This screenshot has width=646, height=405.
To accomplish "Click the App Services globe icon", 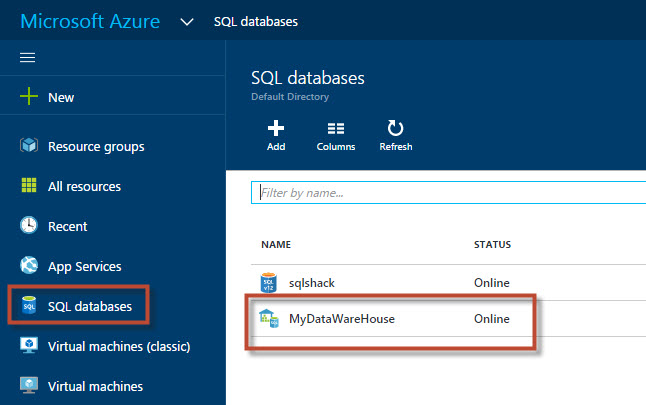I will pos(29,266).
